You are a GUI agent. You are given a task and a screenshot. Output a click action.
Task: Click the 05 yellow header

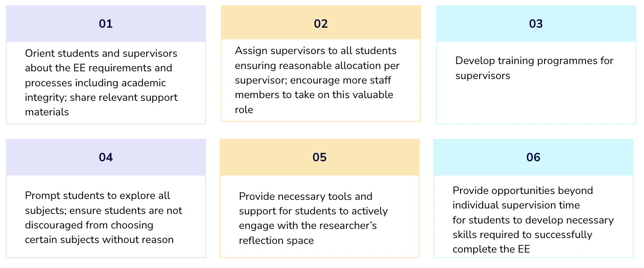[x=320, y=157]
